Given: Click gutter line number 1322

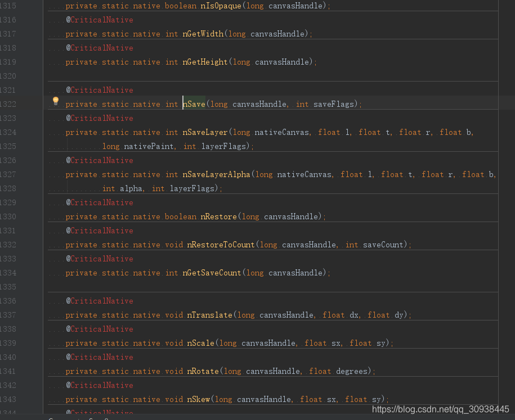Looking at the screenshot, I should click(x=8, y=104).
